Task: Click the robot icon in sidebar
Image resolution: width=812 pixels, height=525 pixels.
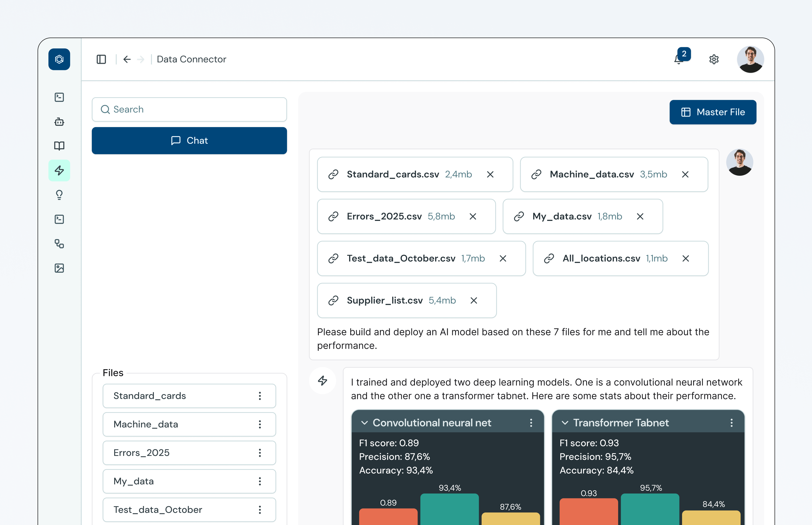Action: [x=59, y=122]
